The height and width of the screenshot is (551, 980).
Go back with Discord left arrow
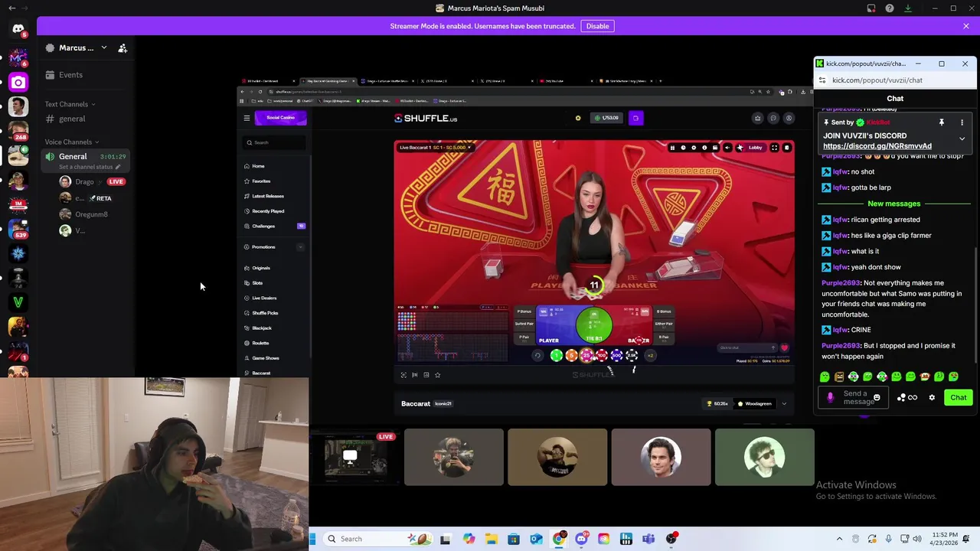11,8
